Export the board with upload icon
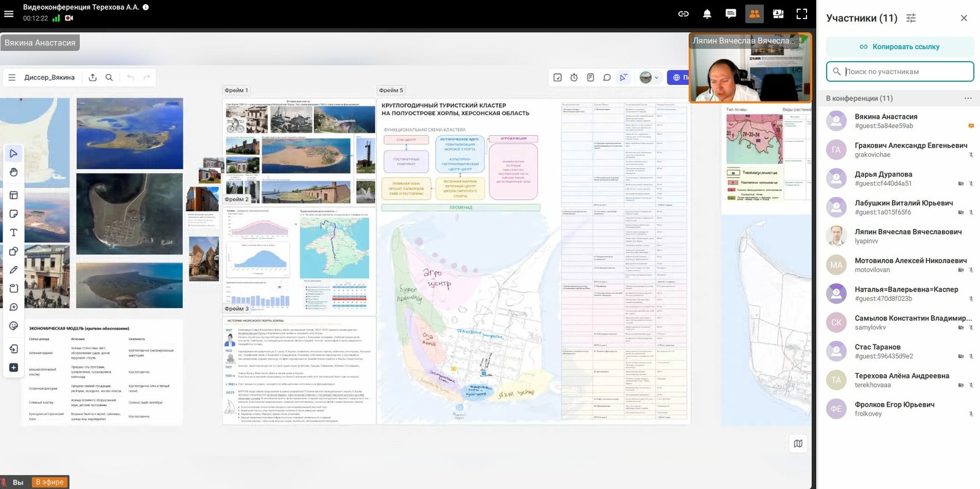This screenshot has height=489, width=980. pyautogui.click(x=92, y=78)
